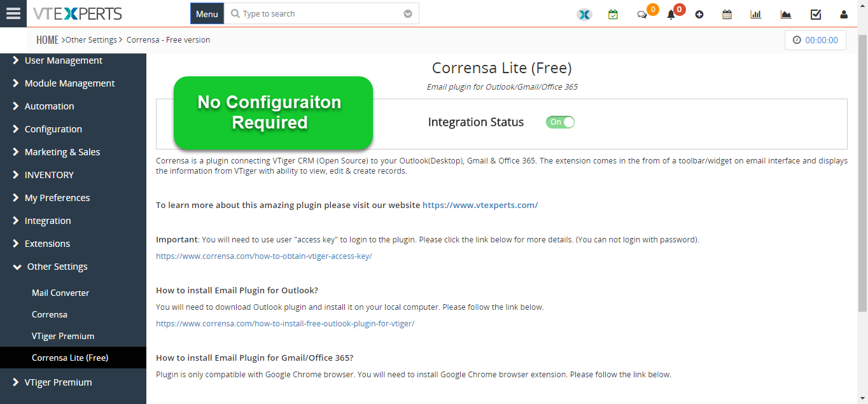Click the Integration Status label

tap(476, 122)
